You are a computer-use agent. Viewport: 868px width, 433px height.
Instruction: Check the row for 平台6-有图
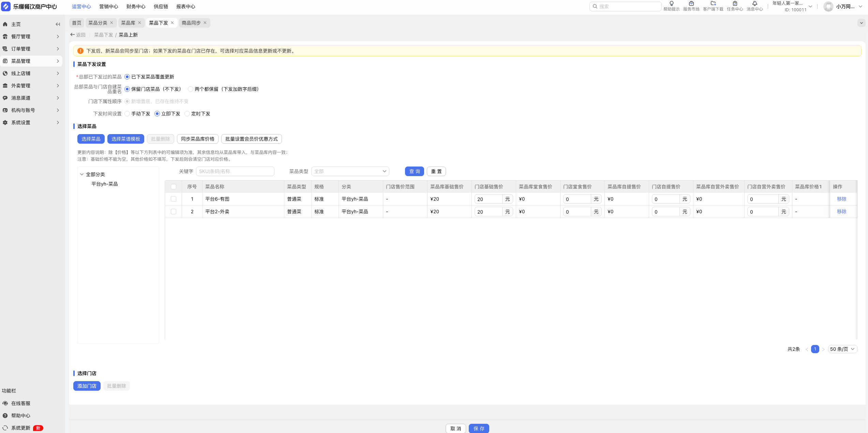174,199
